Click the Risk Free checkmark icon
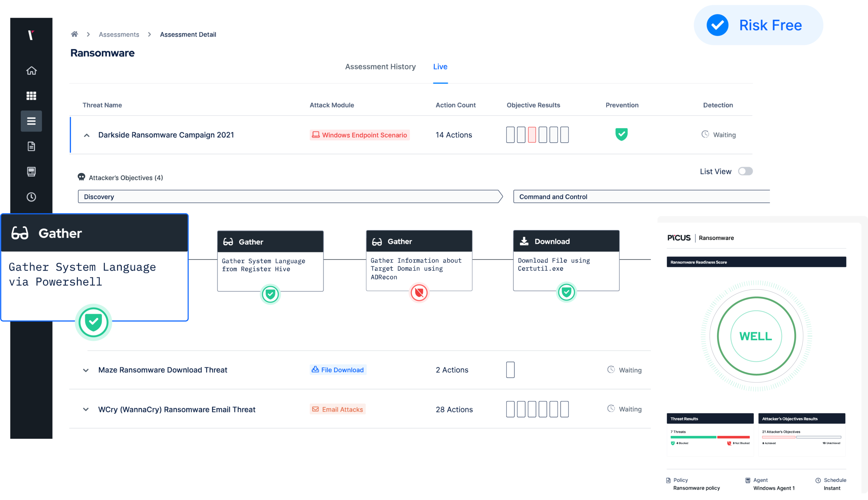 717,25
